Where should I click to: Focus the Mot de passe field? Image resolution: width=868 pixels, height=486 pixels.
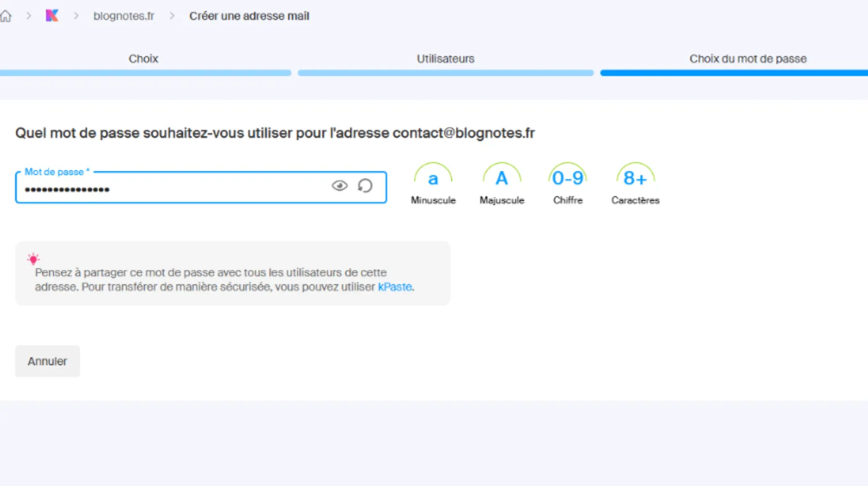click(x=174, y=189)
